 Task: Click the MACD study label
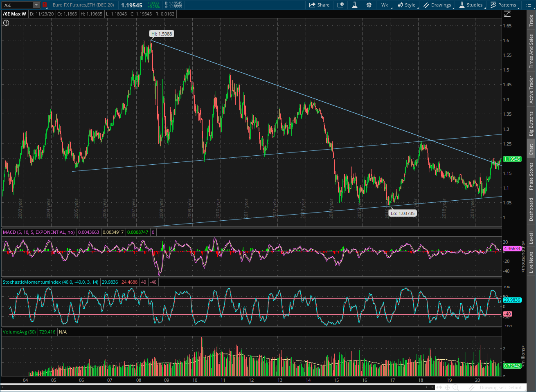click(38, 232)
